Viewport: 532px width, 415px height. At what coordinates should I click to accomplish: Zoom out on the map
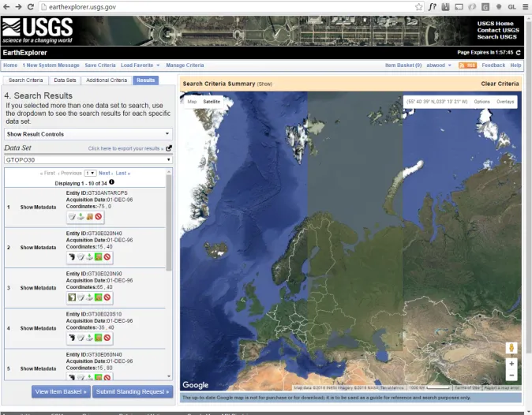click(511, 376)
